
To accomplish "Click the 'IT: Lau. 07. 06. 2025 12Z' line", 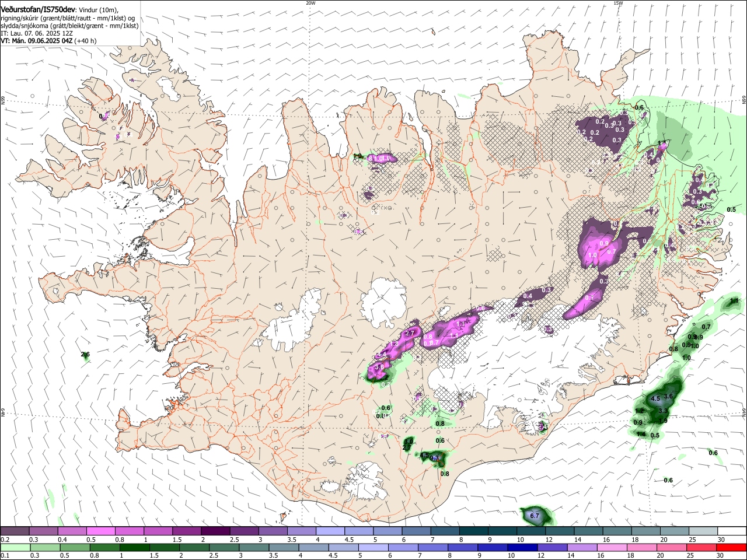I will pyautogui.click(x=37, y=33).
